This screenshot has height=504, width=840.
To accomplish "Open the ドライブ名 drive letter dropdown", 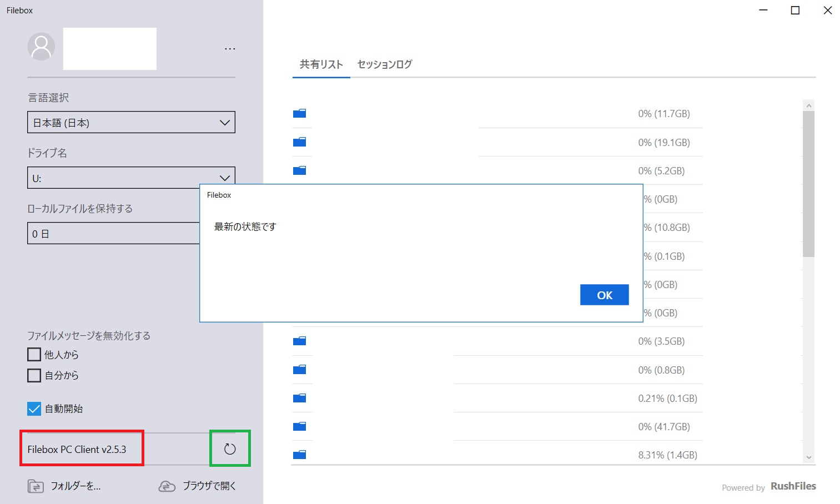I will tap(131, 178).
